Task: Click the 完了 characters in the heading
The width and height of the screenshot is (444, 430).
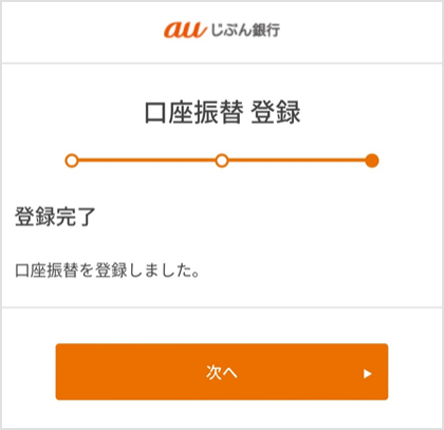Action: [75, 217]
